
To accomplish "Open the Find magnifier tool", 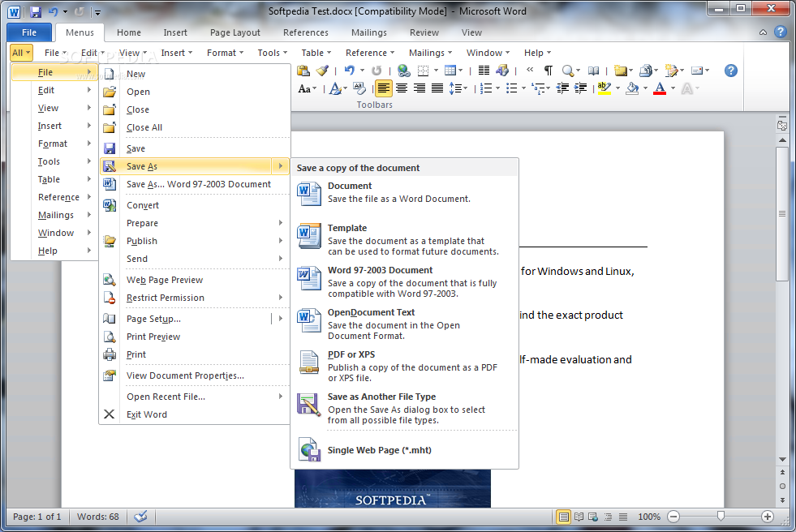I will (x=568, y=71).
